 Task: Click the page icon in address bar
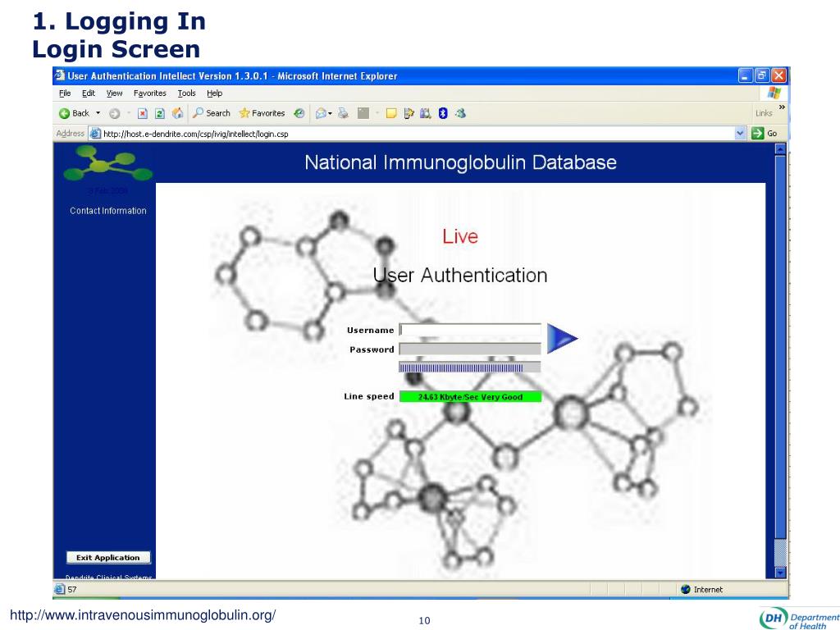click(95, 134)
